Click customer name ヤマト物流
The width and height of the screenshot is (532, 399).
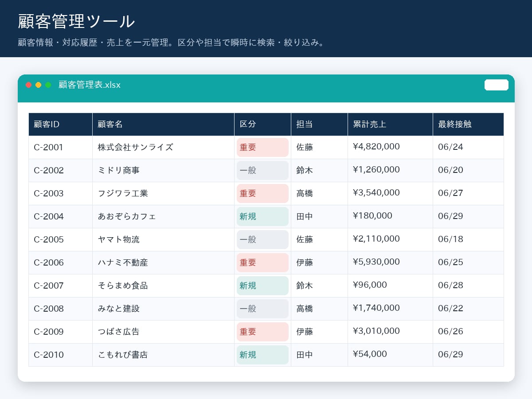(x=119, y=240)
